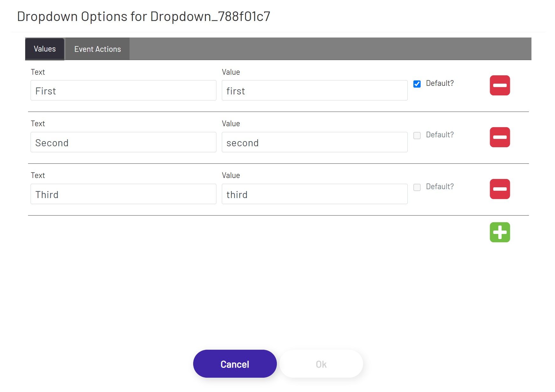
Task: Switch to the Event Actions tab
Action: (97, 49)
